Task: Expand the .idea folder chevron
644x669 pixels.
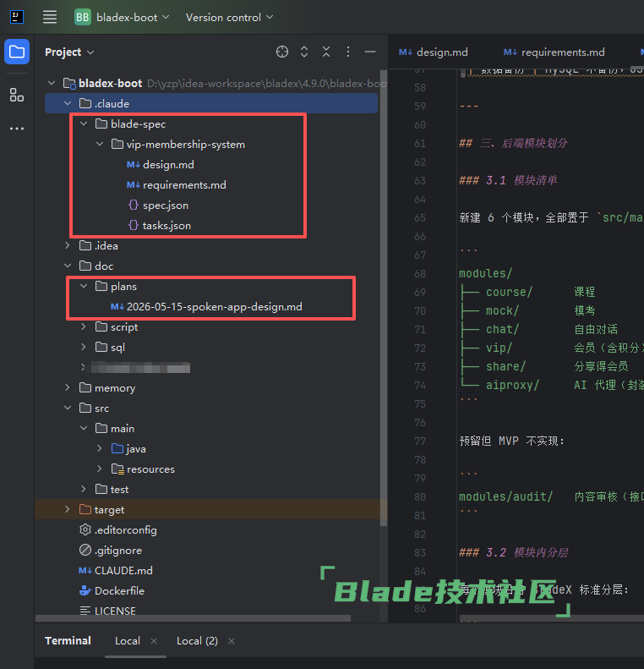Action: (x=68, y=245)
